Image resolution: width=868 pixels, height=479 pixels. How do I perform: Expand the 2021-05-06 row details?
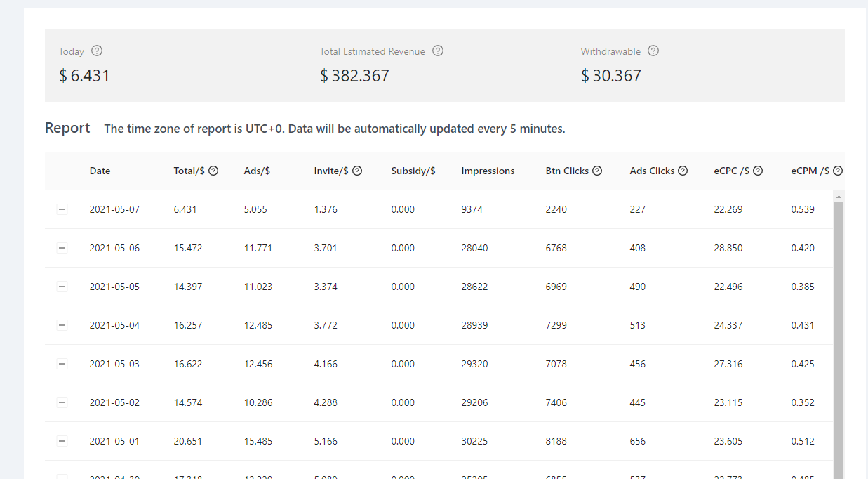tap(62, 248)
